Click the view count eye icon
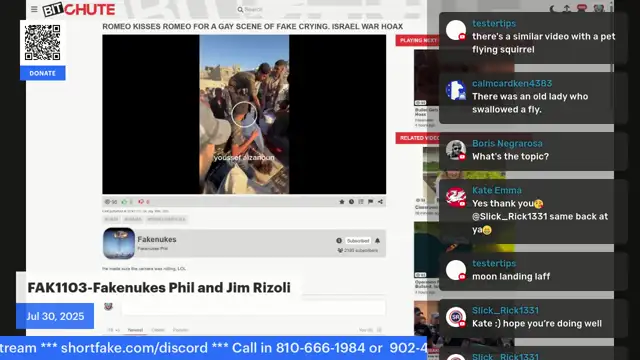The width and height of the screenshot is (640, 360). 108,202
